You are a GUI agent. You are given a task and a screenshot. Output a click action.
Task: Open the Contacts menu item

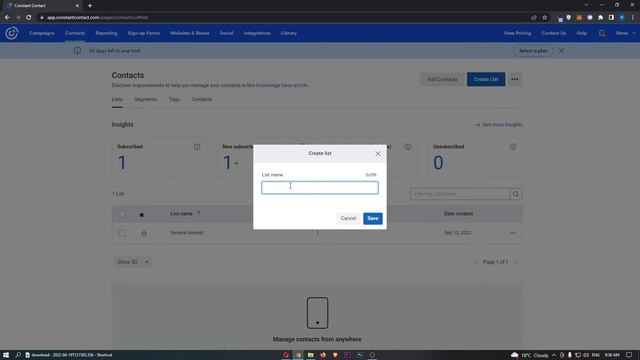point(75,33)
